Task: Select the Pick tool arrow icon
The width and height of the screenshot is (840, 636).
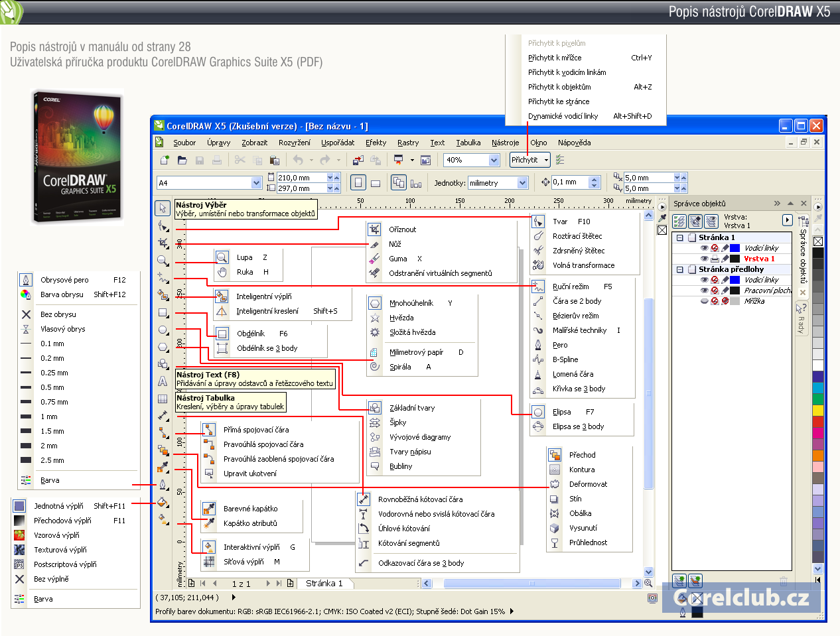Action: pyautogui.click(x=163, y=208)
